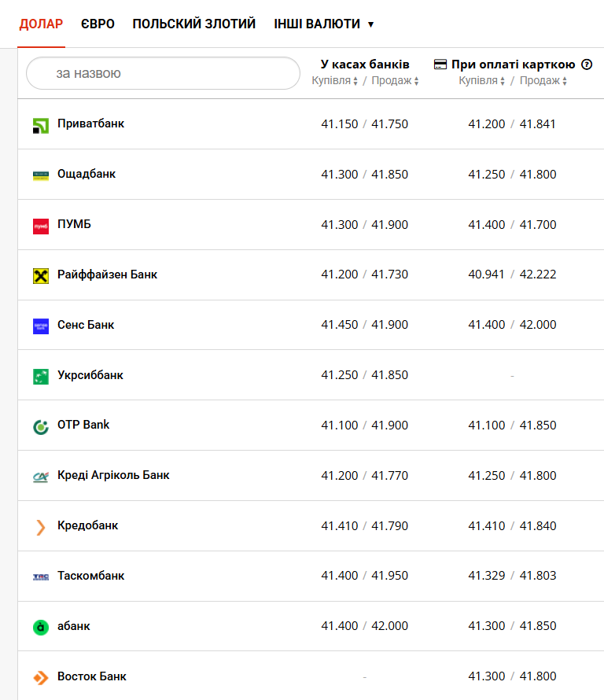Click the Креді Агріколь Банк logo
The height and width of the screenshot is (700, 604).
[x=41, y=477]
